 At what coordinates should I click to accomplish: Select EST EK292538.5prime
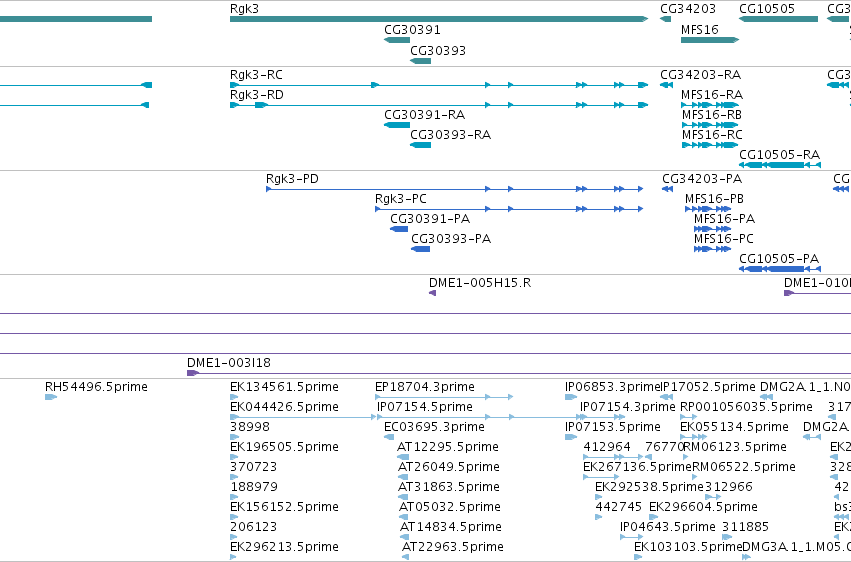click(598, 497)
